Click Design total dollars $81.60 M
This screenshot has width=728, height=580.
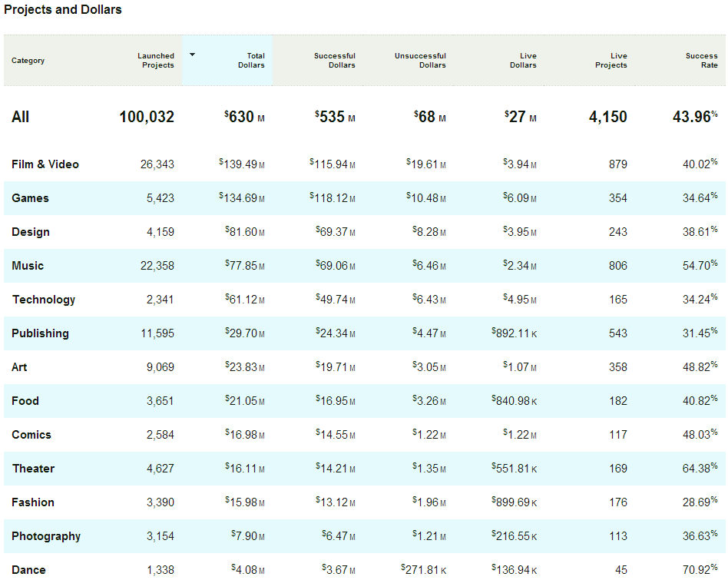click(x=245, y=232)
